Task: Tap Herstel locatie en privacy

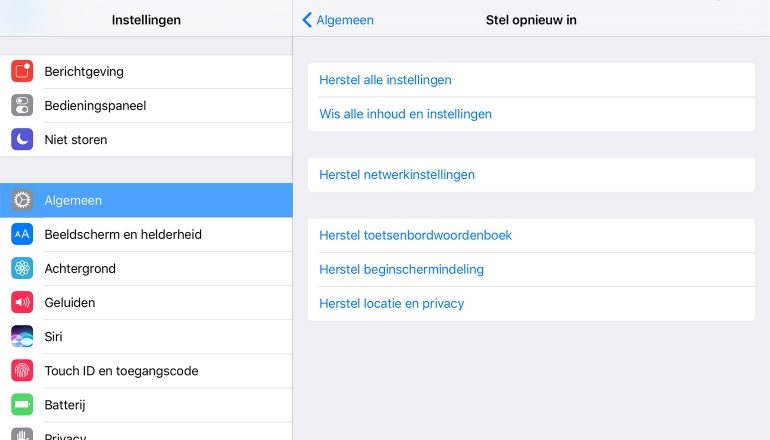Action: tap(391, 303)
